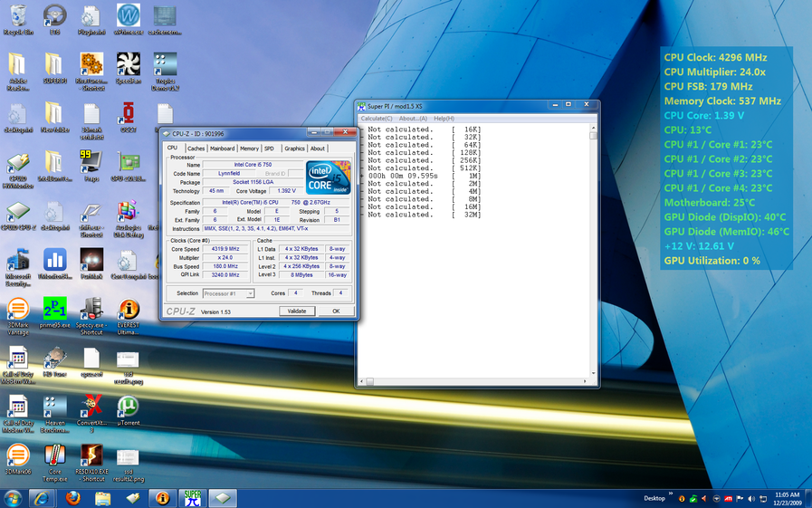Click the 1M result line in Super PI

[425, 176]
